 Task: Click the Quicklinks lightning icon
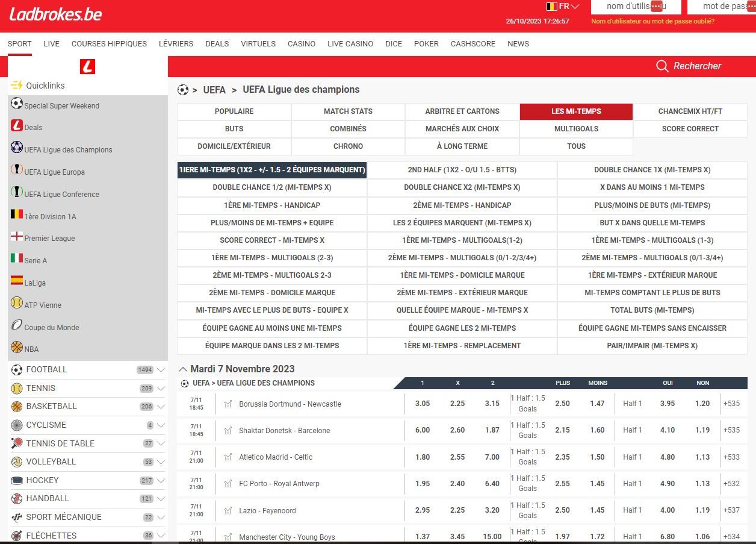coord(17,85)
